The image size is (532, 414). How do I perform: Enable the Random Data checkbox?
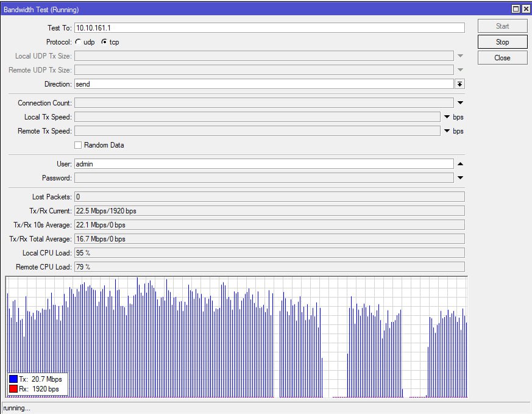pyautogui.click(x=78, y=145)
